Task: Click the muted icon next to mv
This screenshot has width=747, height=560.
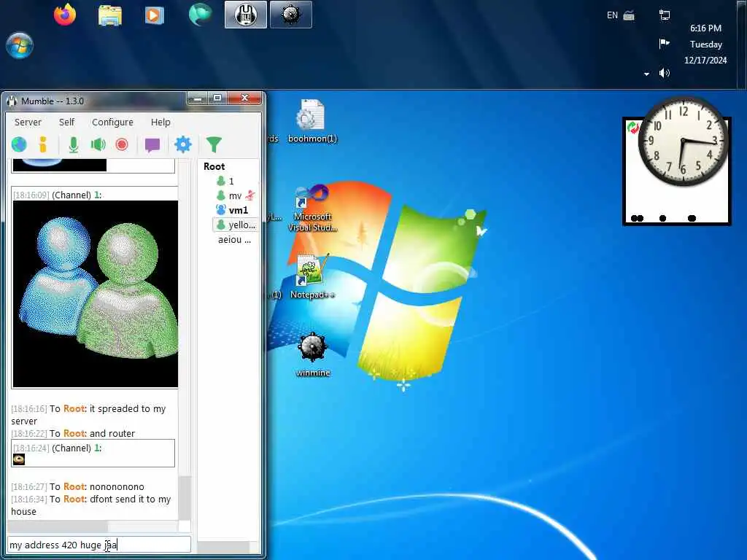Action: pos(250,195)
